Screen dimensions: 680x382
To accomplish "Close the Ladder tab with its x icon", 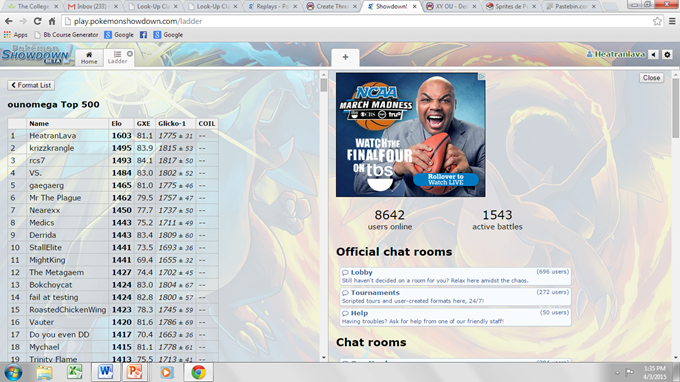I will tap(130, 54).
